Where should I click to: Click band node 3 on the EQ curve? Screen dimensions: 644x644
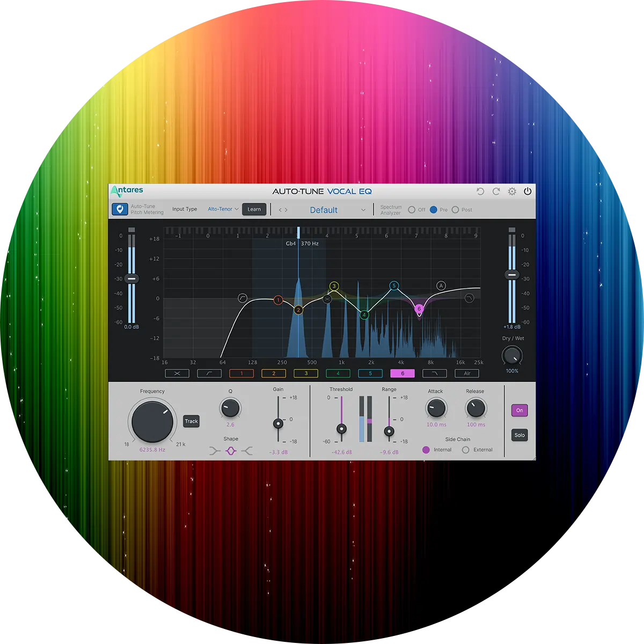click(334, 286)
